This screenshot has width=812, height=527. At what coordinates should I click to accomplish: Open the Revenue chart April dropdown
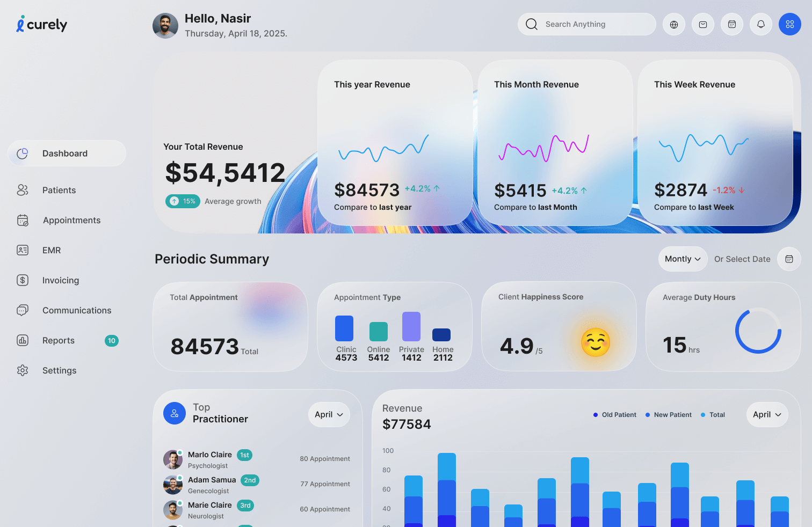767,415
